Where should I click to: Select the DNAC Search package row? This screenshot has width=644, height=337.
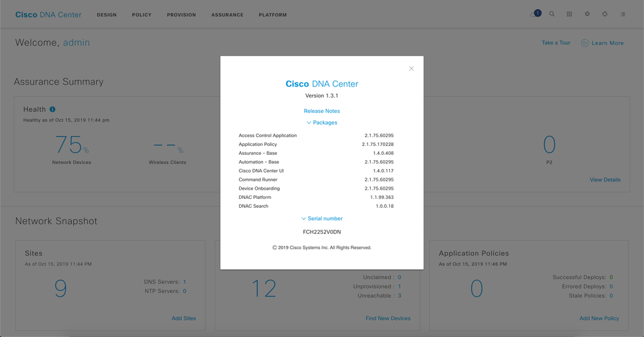317,206
